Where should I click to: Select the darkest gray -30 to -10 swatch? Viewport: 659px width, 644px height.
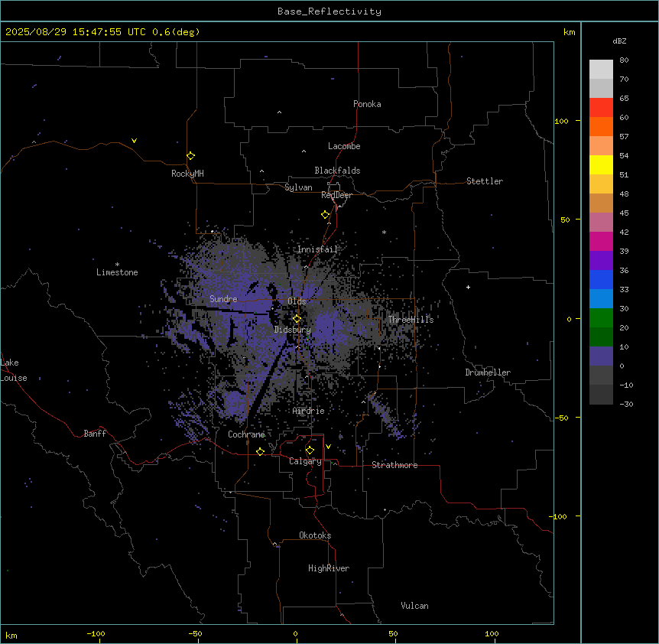coord(601,395)
